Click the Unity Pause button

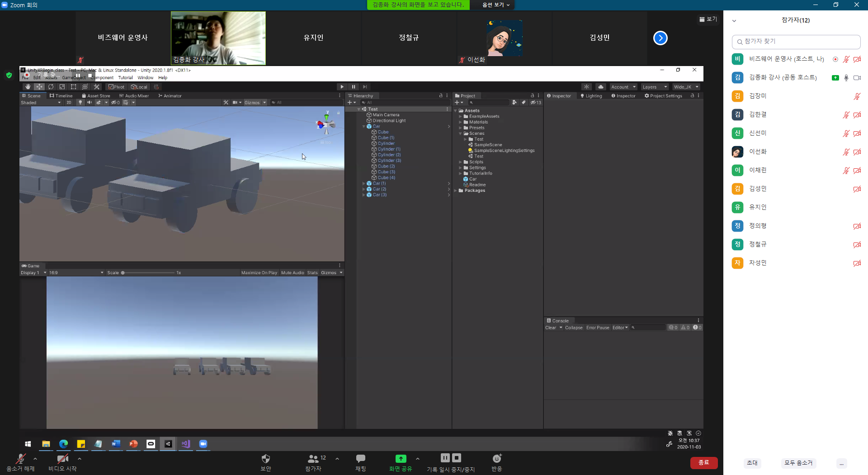click(x=354, y=87)
